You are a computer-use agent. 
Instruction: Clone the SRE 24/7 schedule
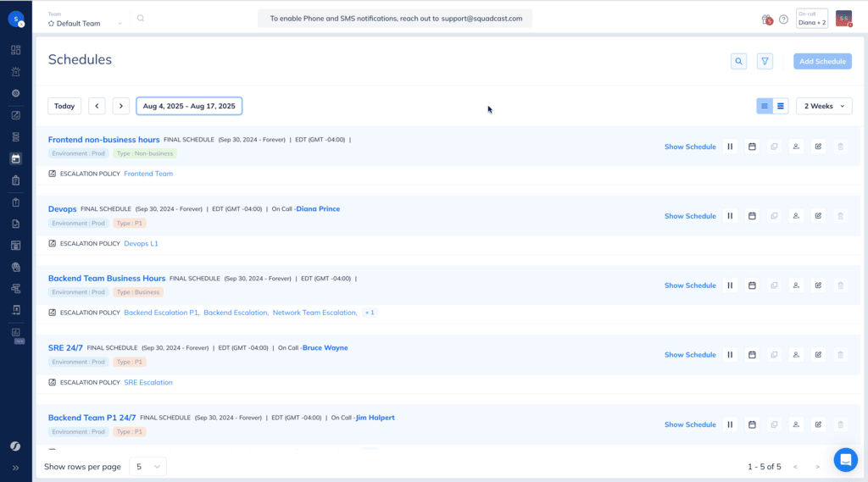pos(774,355)
